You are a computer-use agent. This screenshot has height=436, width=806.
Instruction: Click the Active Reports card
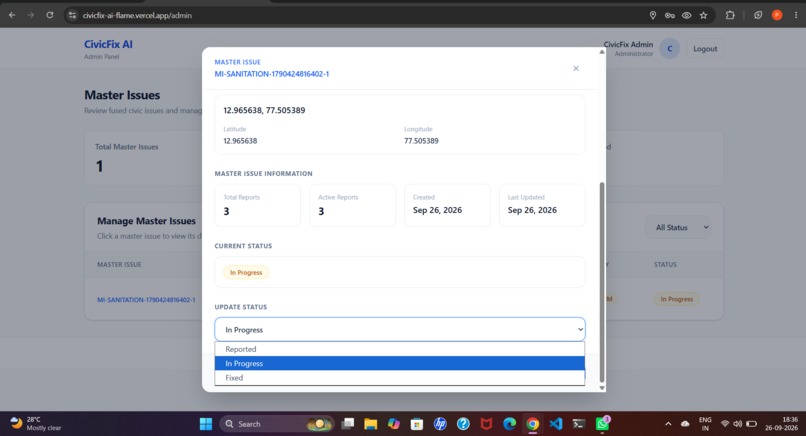pos(353,205)
